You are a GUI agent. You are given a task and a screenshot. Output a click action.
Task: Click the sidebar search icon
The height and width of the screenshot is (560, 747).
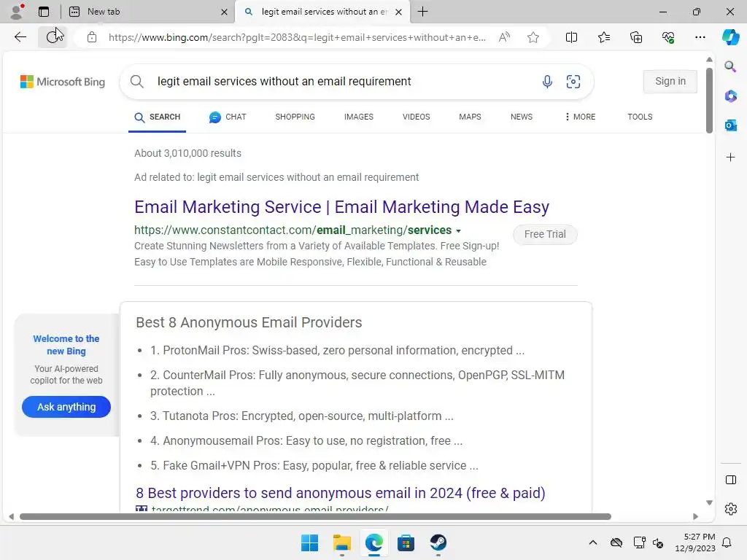tap(730, 66)
